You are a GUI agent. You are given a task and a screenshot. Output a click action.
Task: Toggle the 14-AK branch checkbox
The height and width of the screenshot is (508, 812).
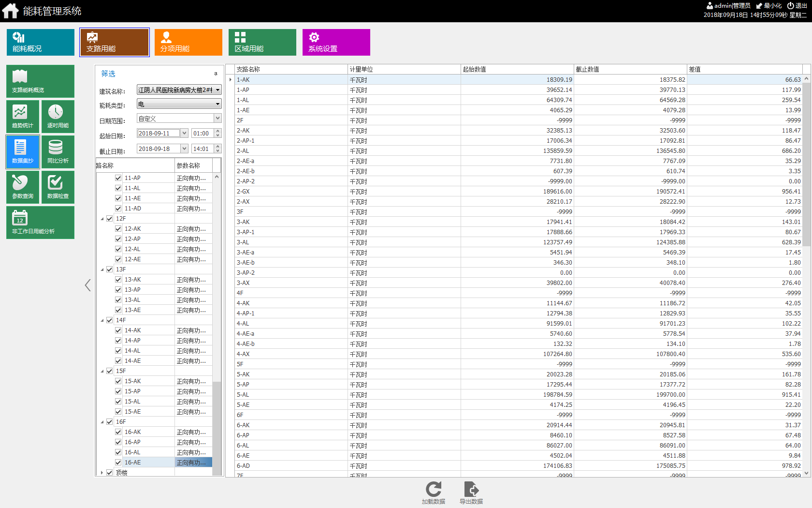118,330
